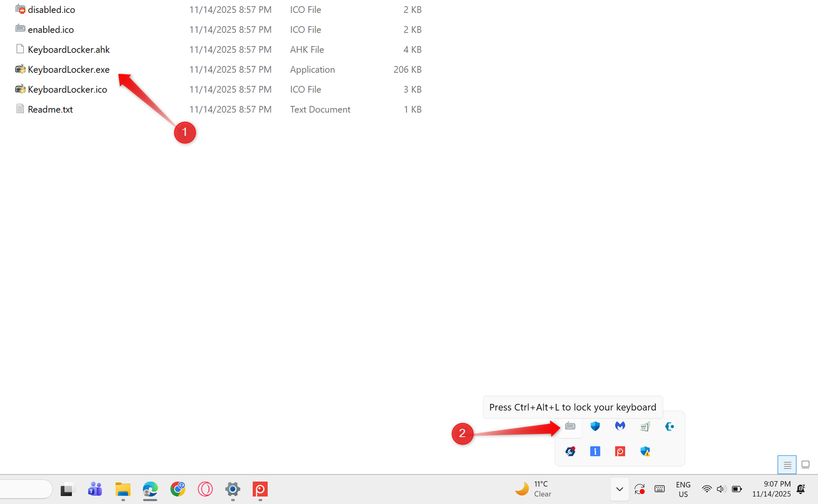The width and height of the screenshot is (818, 504).
Task: Open the clock and date flyout
Action: 771,489
